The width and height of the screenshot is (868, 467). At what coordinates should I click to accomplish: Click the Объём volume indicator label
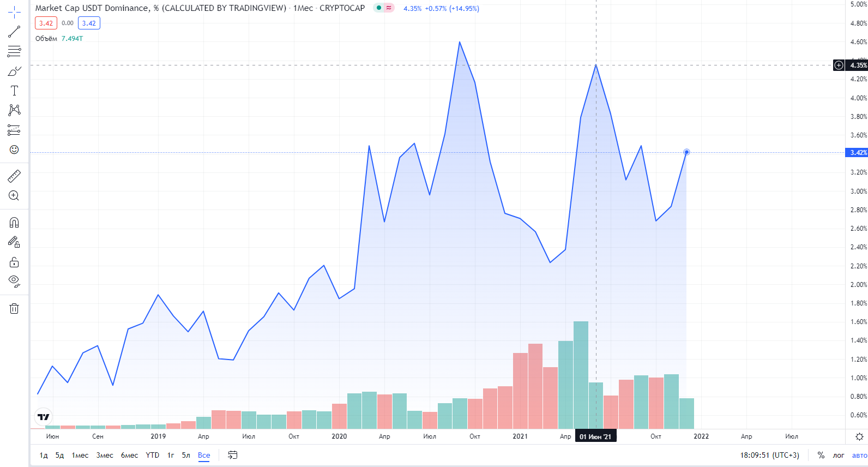pyautogui.click(x=46, y=39)
